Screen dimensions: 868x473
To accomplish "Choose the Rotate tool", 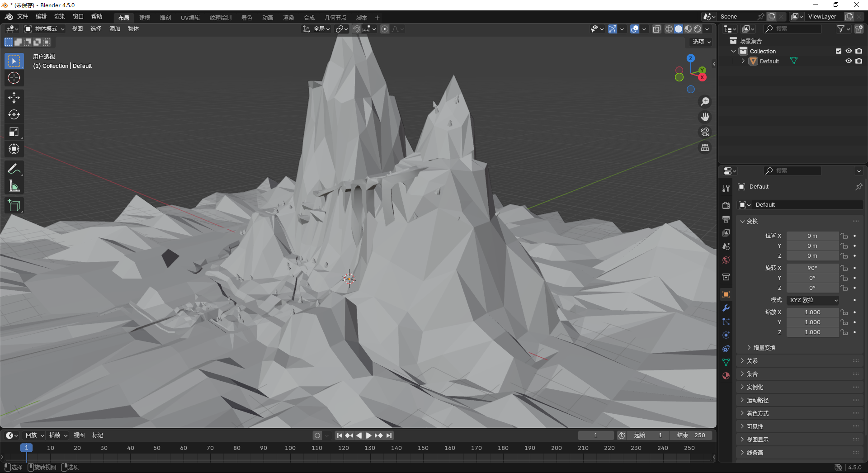I will click(14, 115).
